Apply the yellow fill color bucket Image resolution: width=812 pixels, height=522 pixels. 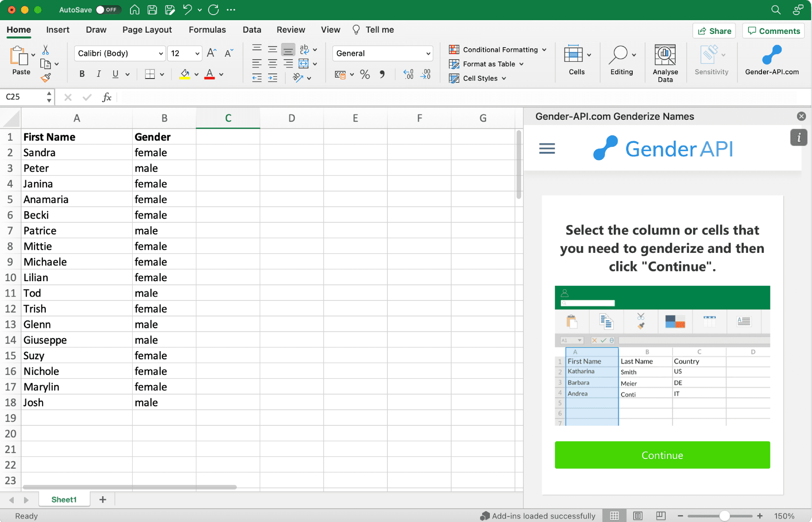pyautogui.click(x=185, y=74)
